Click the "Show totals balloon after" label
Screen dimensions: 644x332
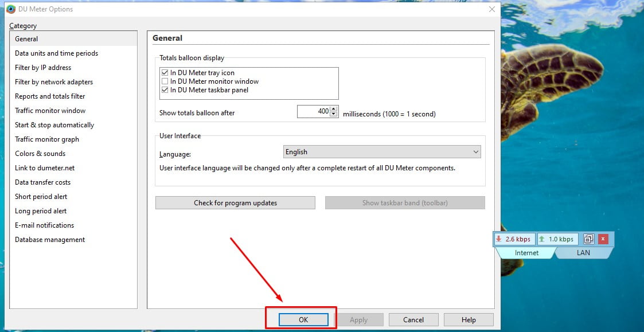click(x=197, y=113)
